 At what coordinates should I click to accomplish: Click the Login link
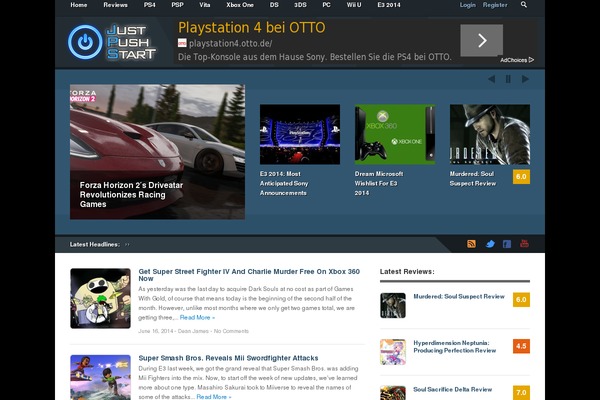pyautogui.click(x=467, y=5)
